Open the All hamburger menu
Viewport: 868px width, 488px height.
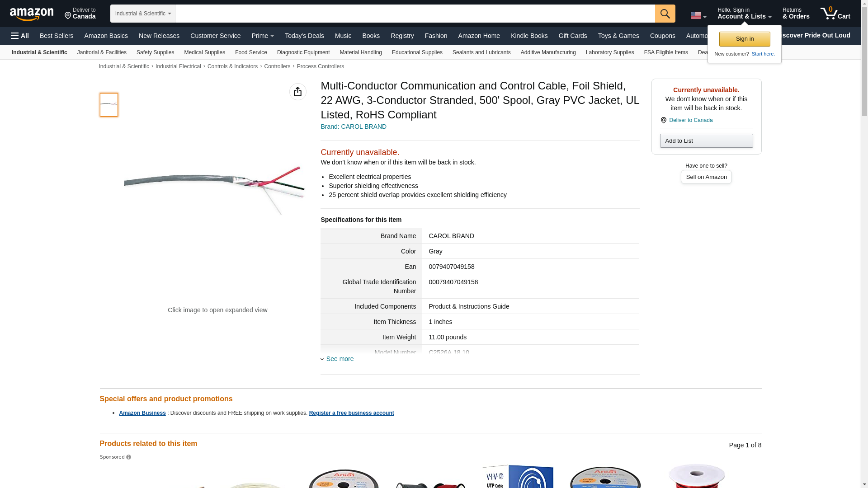20,36
